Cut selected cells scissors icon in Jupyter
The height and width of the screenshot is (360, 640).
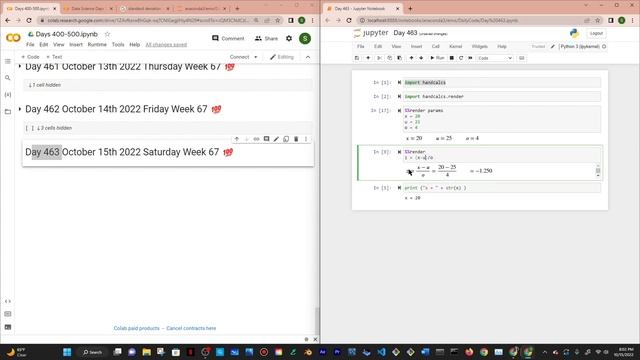[379, 58]
